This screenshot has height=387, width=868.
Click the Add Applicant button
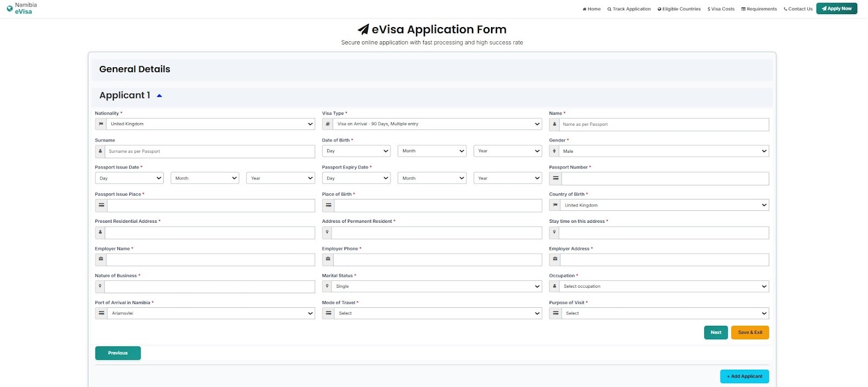(744, 376)
